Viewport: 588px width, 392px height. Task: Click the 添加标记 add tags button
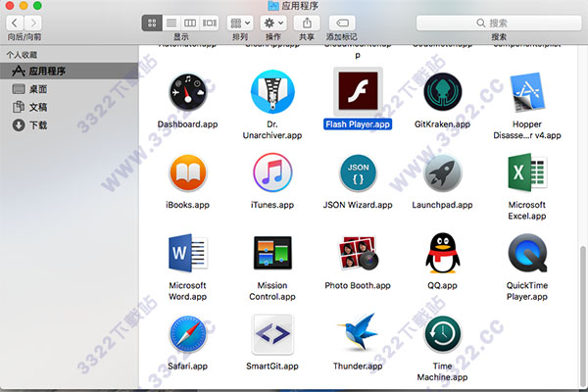pyautogui.click(x=342, y=24)
